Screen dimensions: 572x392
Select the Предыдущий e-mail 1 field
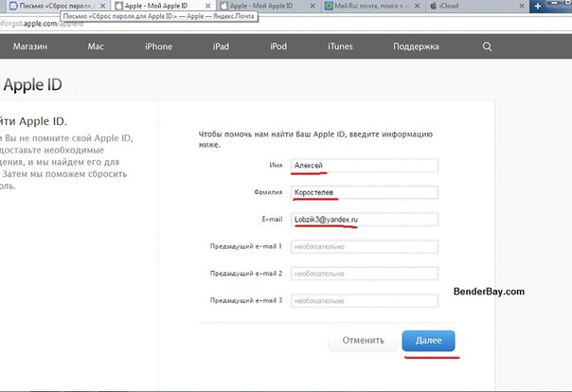[x=365, y=247]
